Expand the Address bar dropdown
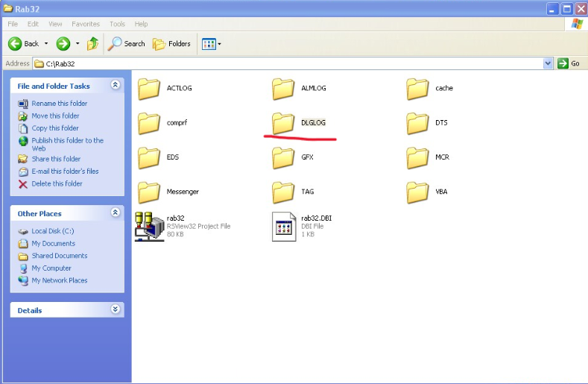Viewport: 588px width, 384px height. [548, 63]
